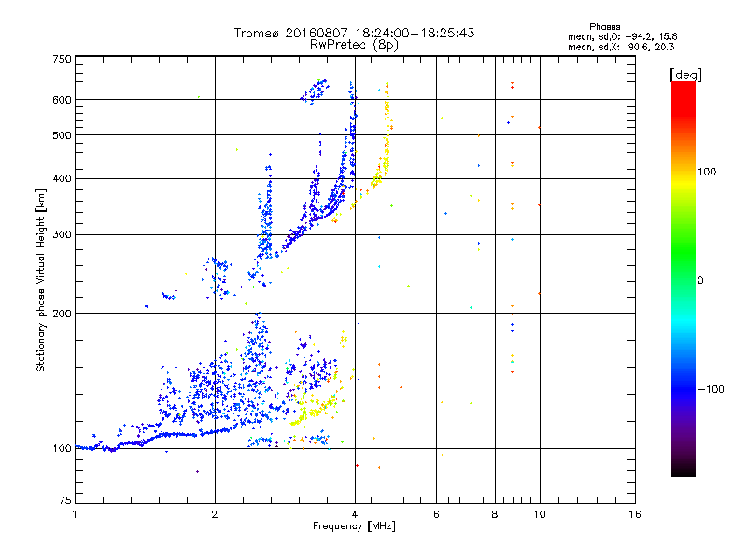
Task: Click the x-axis '2' tick label
Action: [215, 514]
